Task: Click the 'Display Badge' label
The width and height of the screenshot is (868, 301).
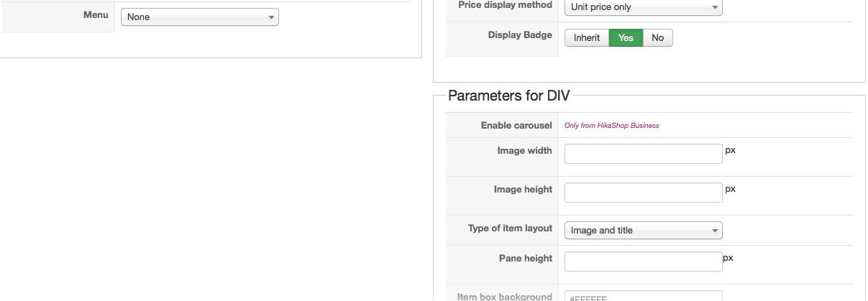Action: (x=520, y=34)
